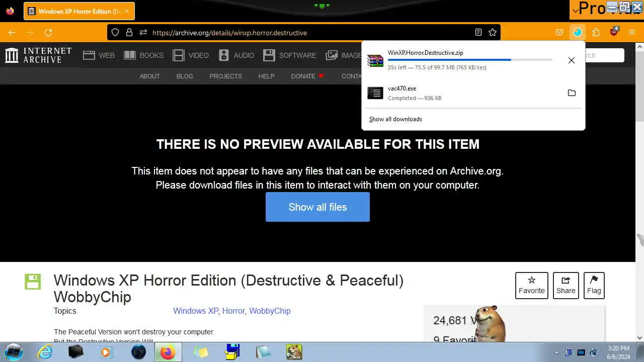Open the downloads progress toolbar icon
The width and height of the screenshot is (644, 362).
click(x=578, y=33)
